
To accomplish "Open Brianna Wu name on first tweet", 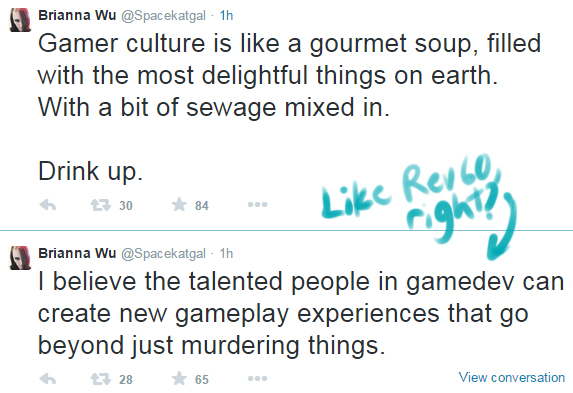I will click(77, 15).
